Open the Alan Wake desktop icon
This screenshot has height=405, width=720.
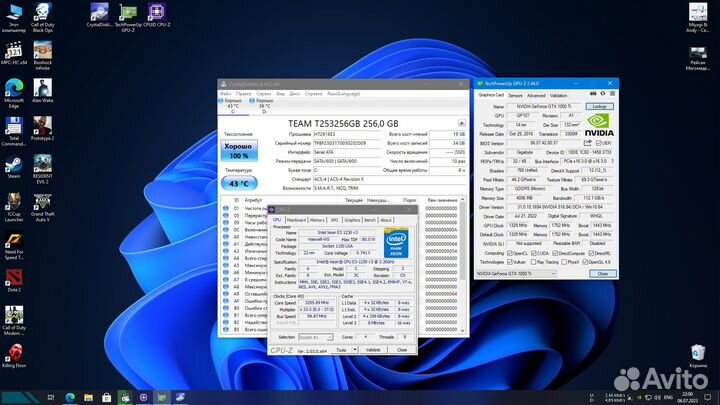42,91
